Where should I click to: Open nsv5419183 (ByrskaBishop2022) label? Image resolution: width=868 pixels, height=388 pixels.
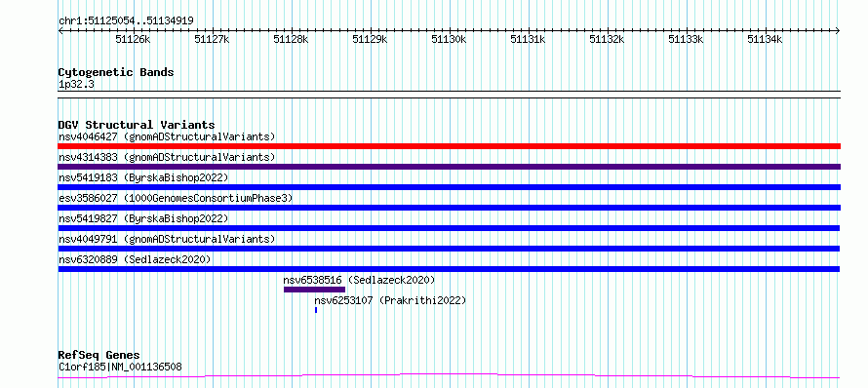143,177
